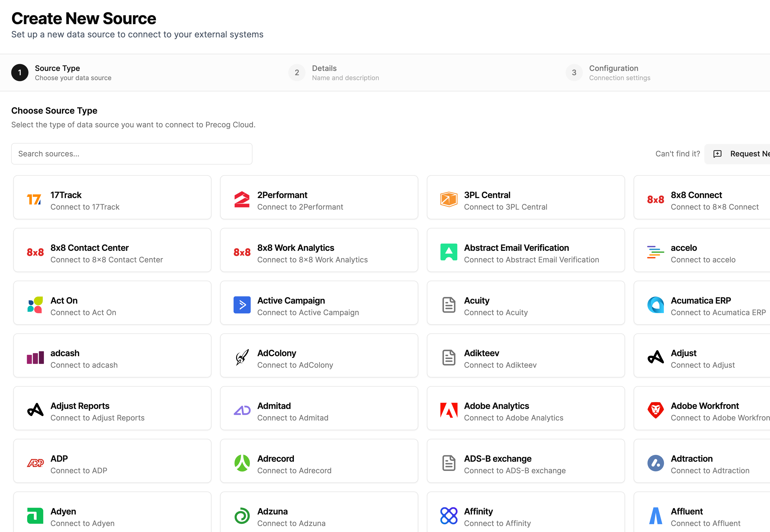The image size is (770, 532).
Task: Click the Adyen green logo icon
Action: (x=35, y=516)
